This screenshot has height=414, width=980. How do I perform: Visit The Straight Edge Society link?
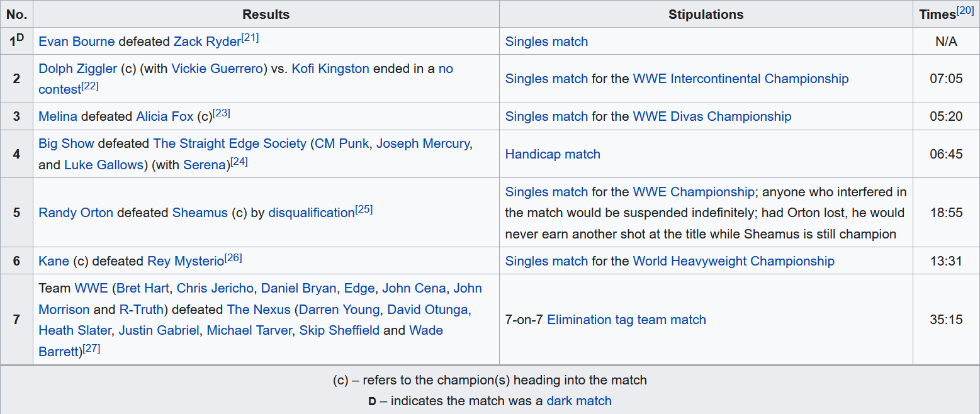[230, 143]
